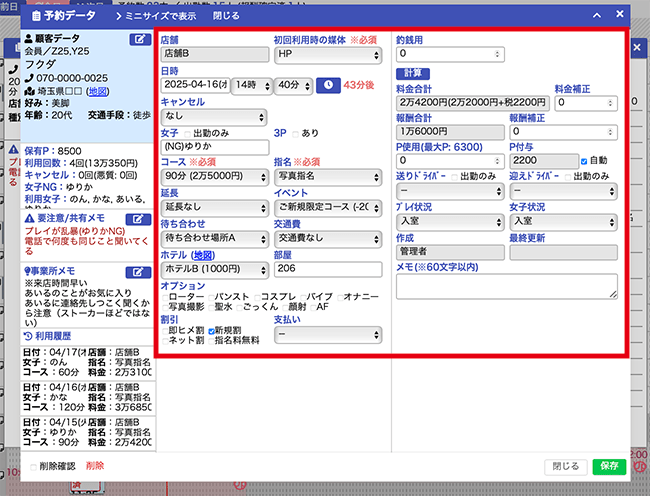Enable the コスプレ option
Screen dimensions: 650x496
click(x=257, y=297)
